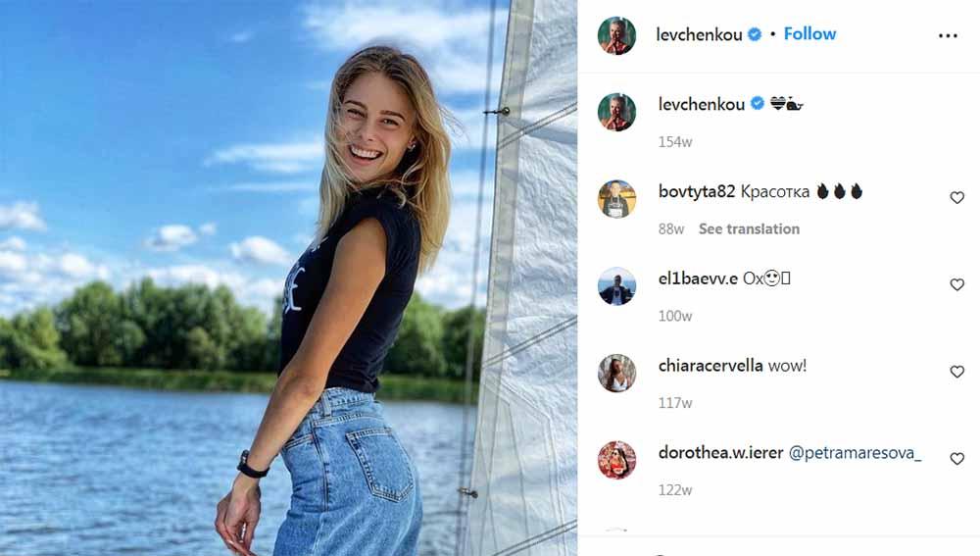The image size is (980, 556).
Task: Open the three-dot more options menu
Action: tap(947, 35)
